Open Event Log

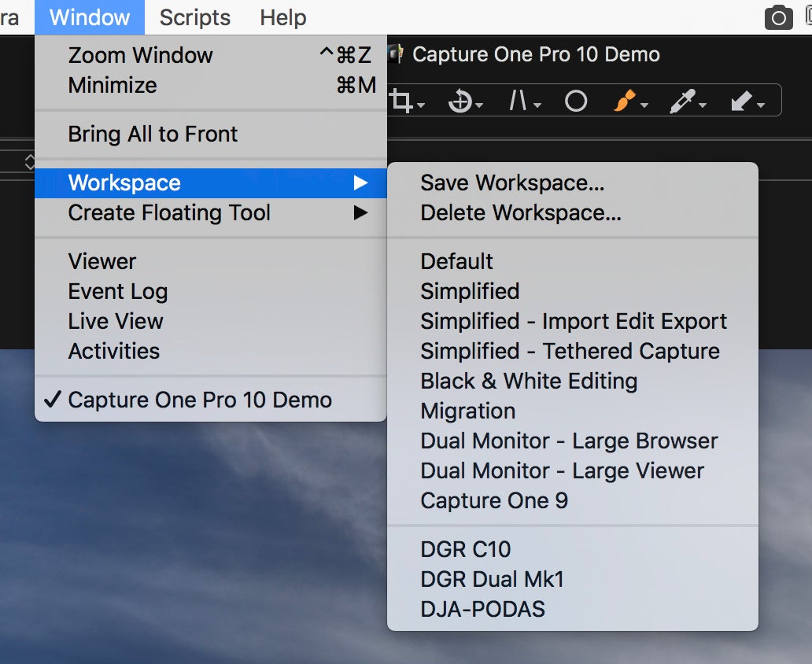pos(211,292)
